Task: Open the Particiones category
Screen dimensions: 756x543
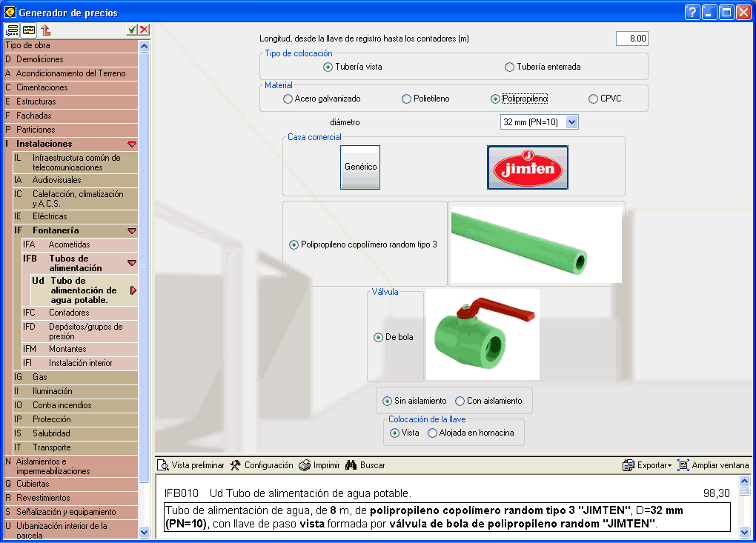Action: (x=71, y=129)
